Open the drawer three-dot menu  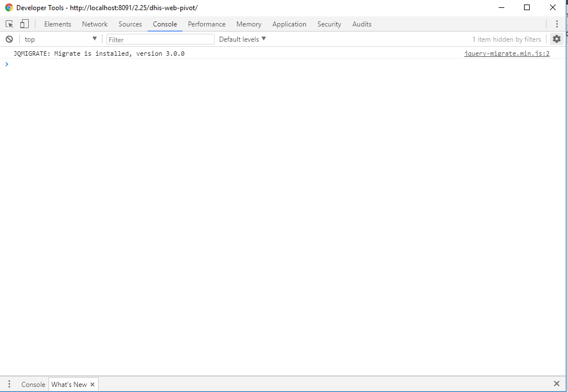tap(9, 384)
